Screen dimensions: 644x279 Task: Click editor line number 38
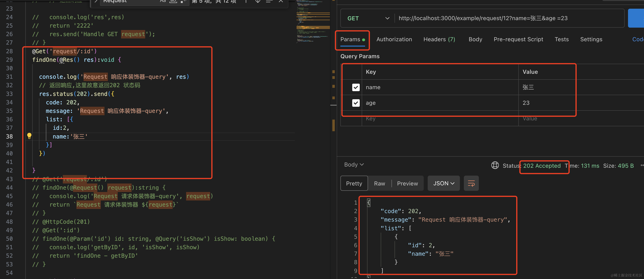(x=9, y=136)
